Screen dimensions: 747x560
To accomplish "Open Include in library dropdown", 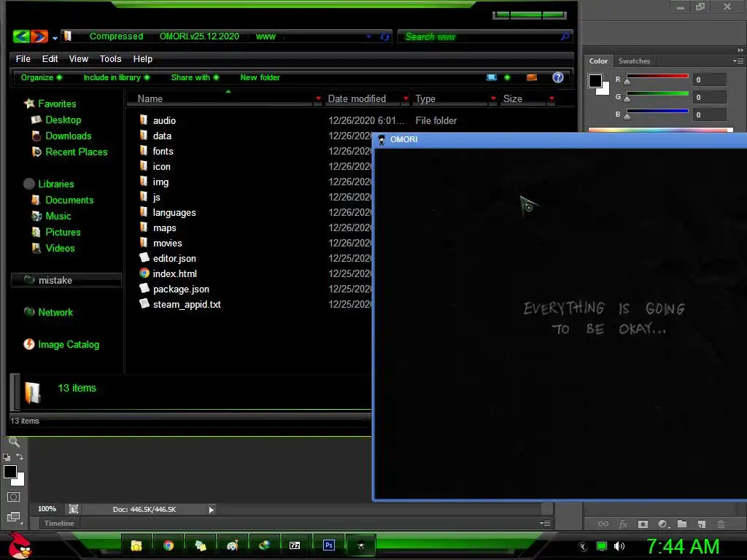I will click(117, 77).
